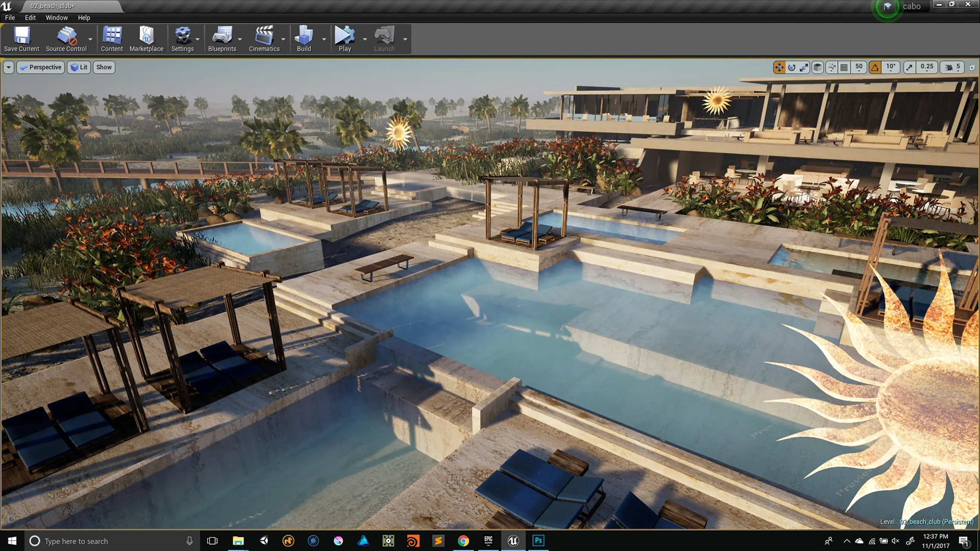Open the Edit menu

click(30, 17)
